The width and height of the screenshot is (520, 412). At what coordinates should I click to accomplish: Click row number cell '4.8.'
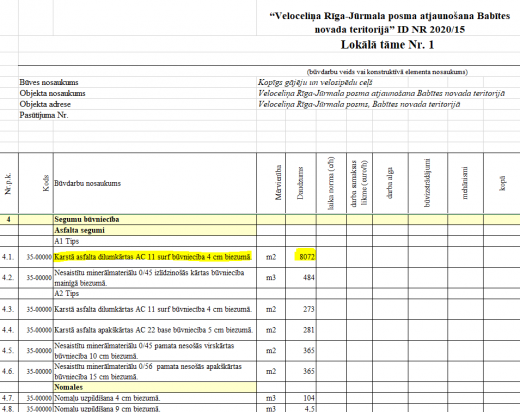9,408
